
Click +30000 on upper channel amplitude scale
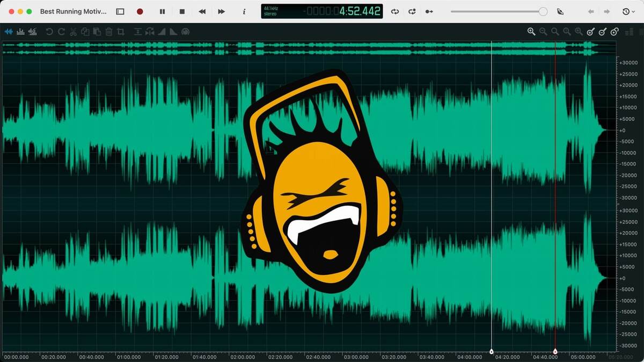coord(628,63)
